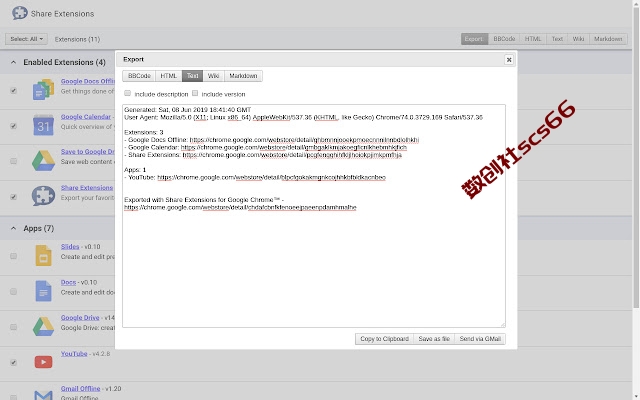Check the Slides app checkbox
Image resolution: width=640 pixels, height=400 pixels.
(13, 256)
